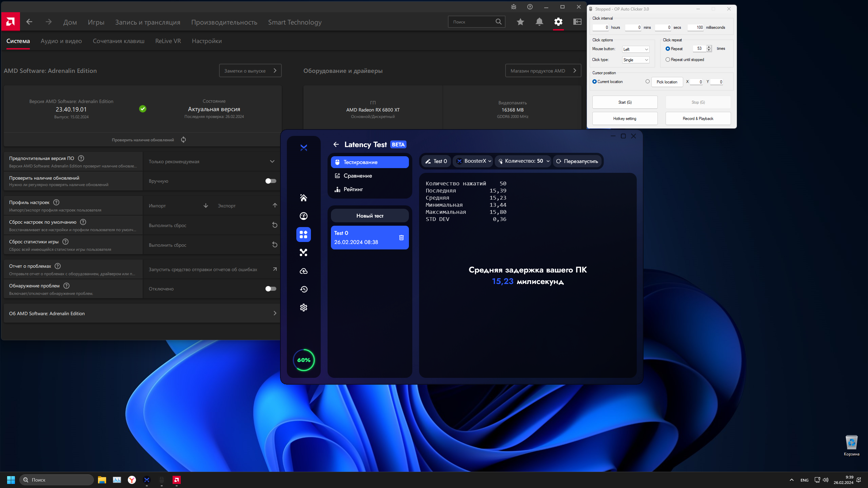Click the AMD search input field
Viewport: 868px width, 488px height.
pyautogui.click(x=471, y=22)
